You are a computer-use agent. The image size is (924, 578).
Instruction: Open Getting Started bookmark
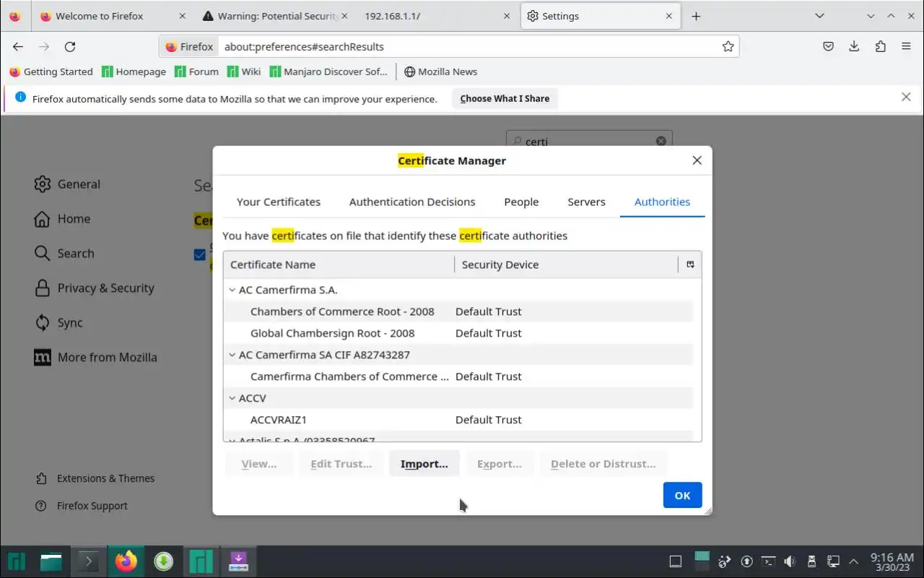(x=51, y=72)
